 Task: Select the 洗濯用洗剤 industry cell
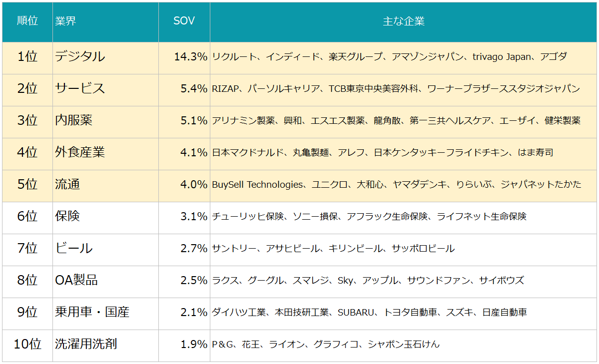coord(105,346)
